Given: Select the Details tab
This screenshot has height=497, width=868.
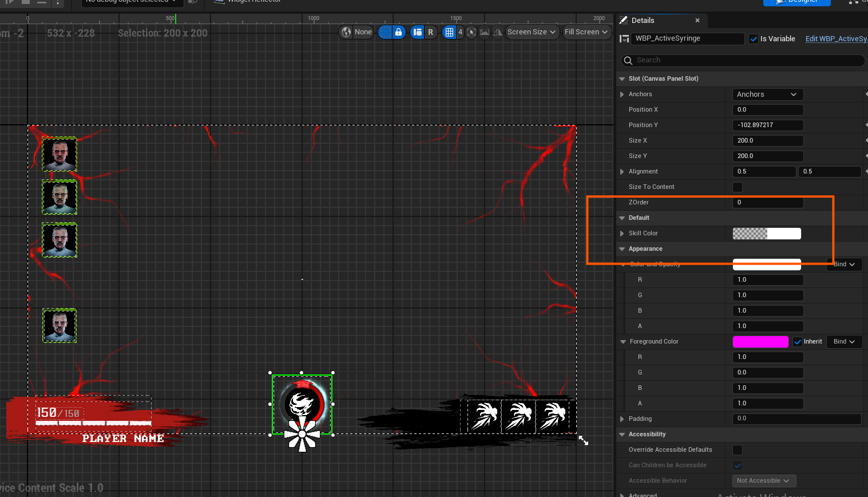Looking at the screenshot, I should coord(643,21).
